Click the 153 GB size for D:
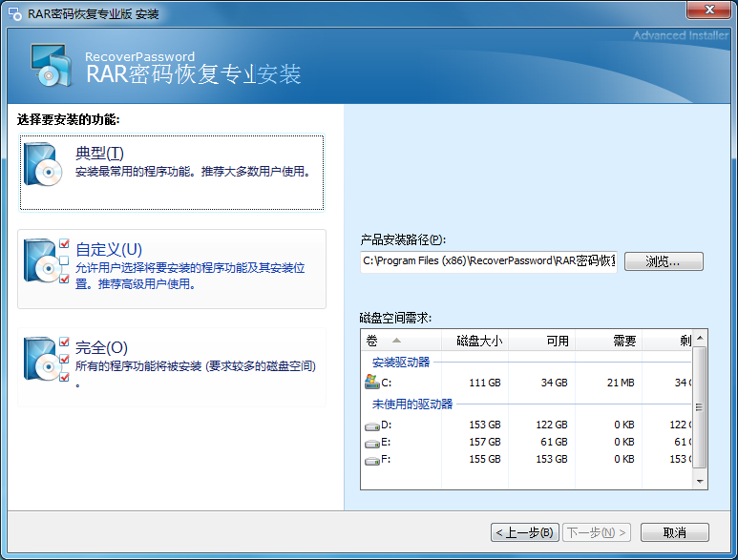The image size is (738, 560). 485,425
